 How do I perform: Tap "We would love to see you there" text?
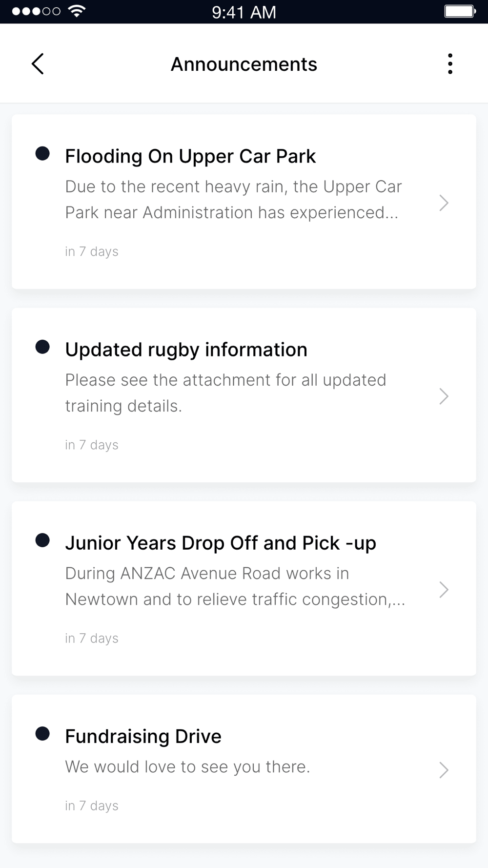(x=187, y=767)
